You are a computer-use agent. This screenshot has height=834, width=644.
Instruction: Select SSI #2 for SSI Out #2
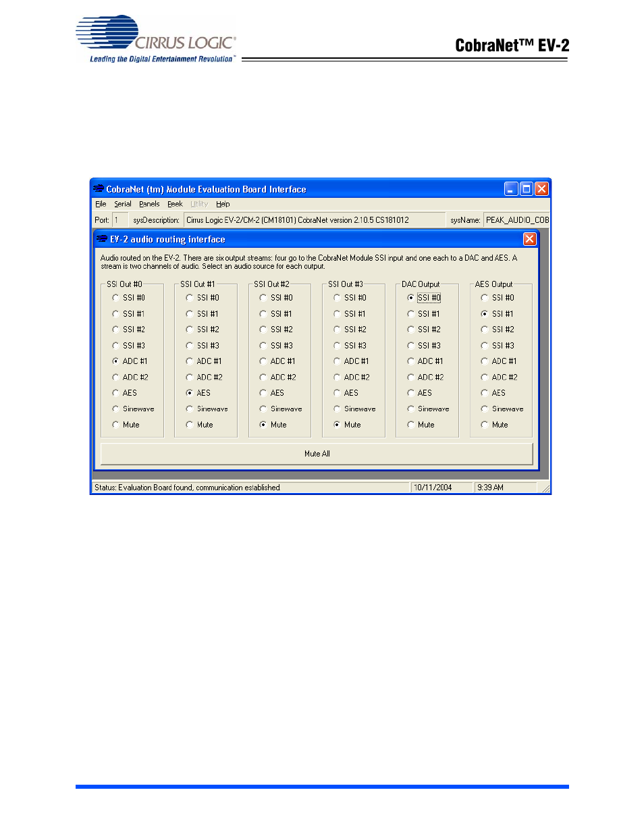pos(263,330)
